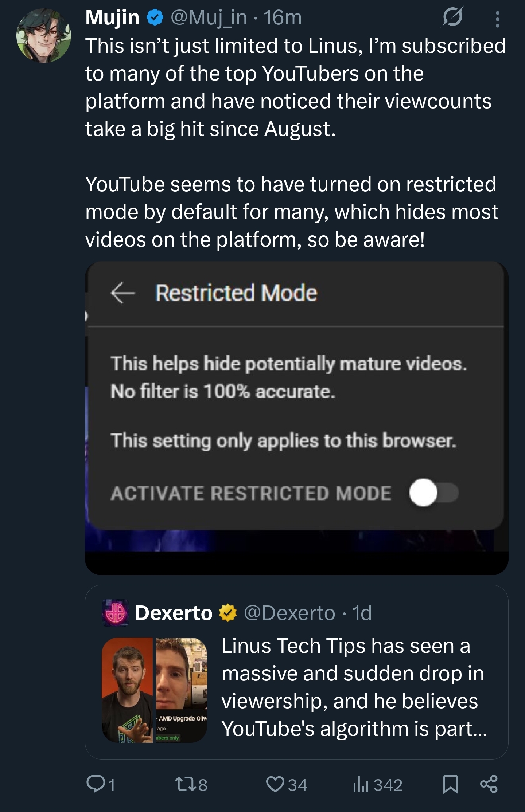Open the reply icon with 1 comment

96,784
